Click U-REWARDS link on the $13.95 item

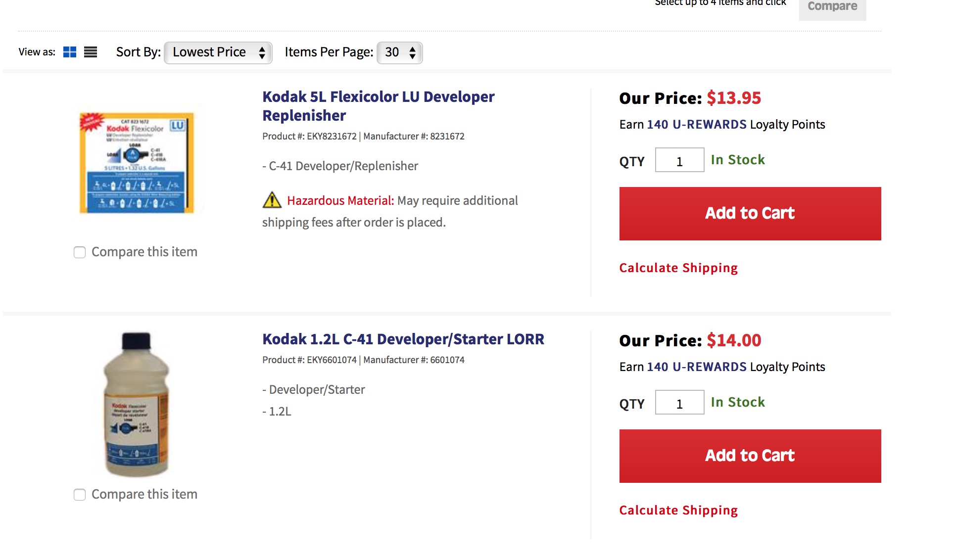[x=697, y=125]
